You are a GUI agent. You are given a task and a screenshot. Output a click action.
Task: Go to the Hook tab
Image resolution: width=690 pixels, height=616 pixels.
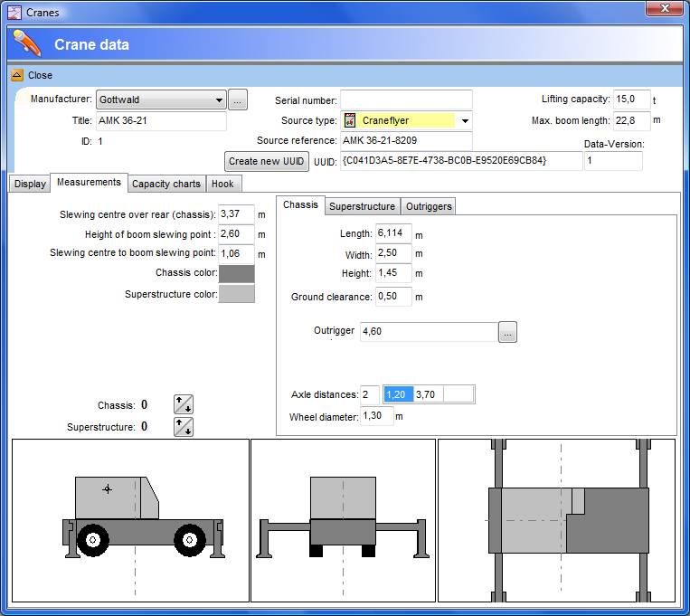(x=222, y=184)
